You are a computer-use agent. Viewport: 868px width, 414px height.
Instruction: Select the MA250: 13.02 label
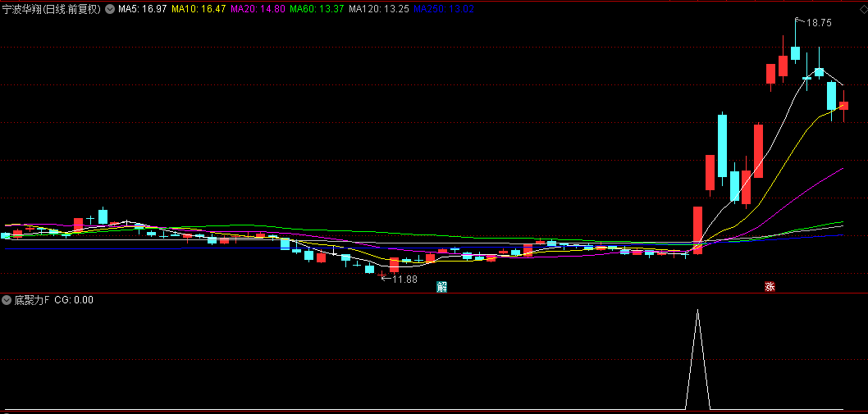444,9
